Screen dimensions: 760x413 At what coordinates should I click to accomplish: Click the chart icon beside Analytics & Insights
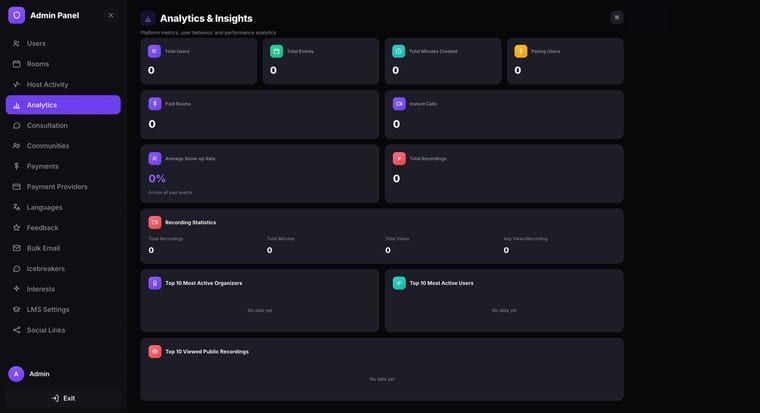click(x=148, y=19)
